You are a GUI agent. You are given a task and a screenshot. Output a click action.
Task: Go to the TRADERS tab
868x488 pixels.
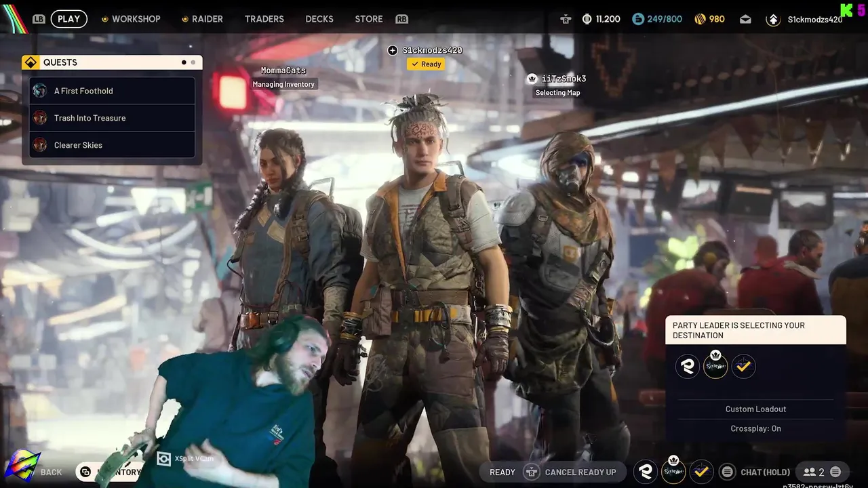pos(264,19)
